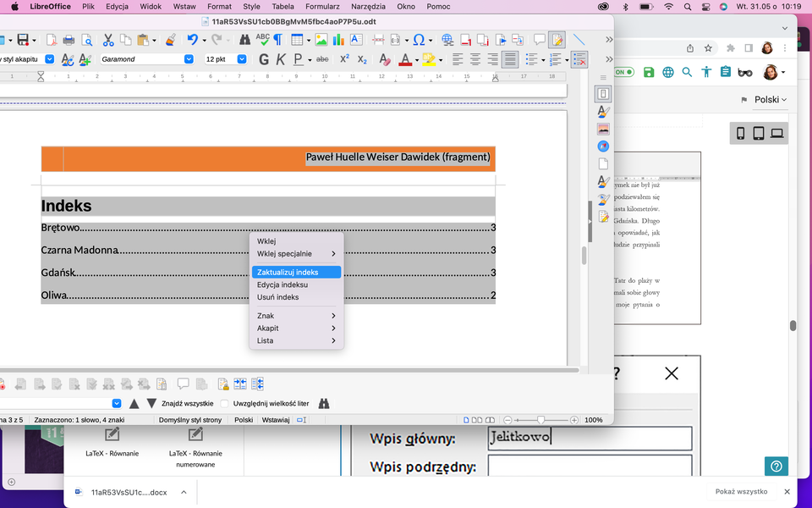Open the Gallery panel in the sidebar
Screen dimensions: 812x508
pos(602,129)
